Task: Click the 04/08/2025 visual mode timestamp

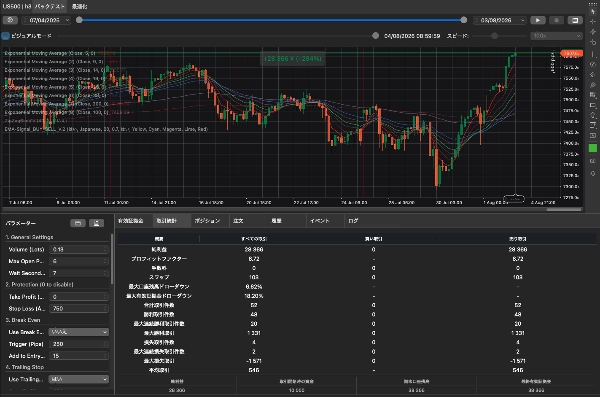Action: pos(412,36)
